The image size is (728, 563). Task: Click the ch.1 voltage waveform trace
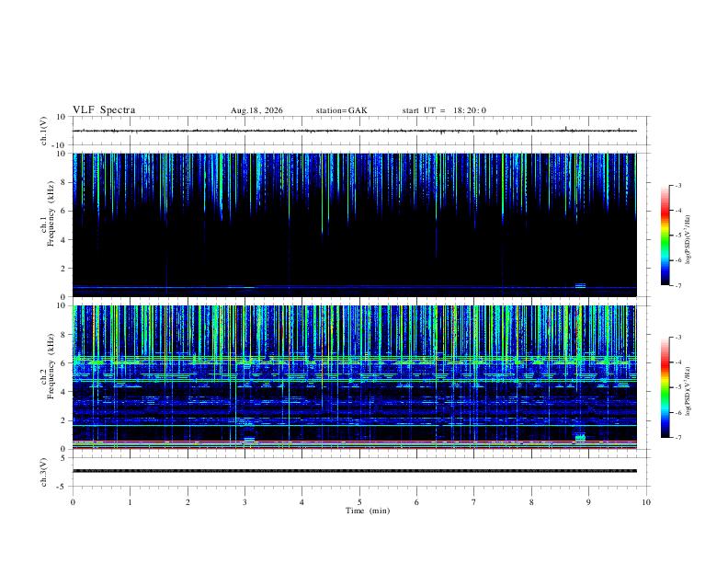[355, 131]
